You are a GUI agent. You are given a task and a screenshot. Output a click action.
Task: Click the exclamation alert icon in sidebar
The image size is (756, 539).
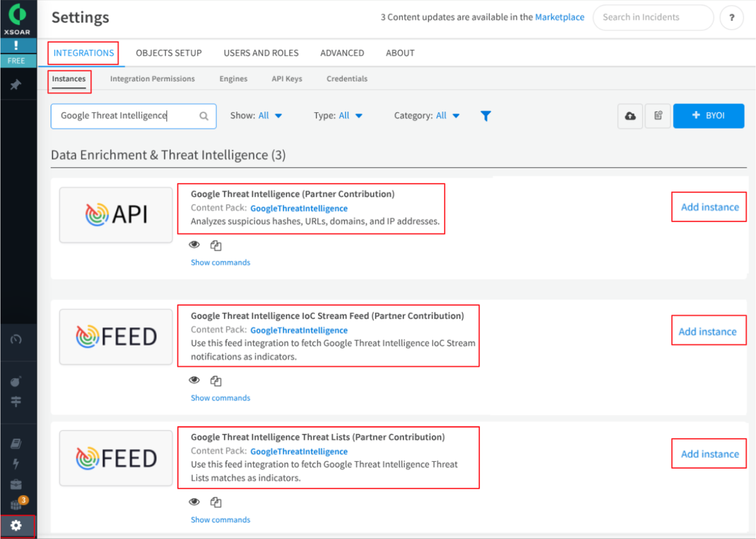click(x=16, y=45)
